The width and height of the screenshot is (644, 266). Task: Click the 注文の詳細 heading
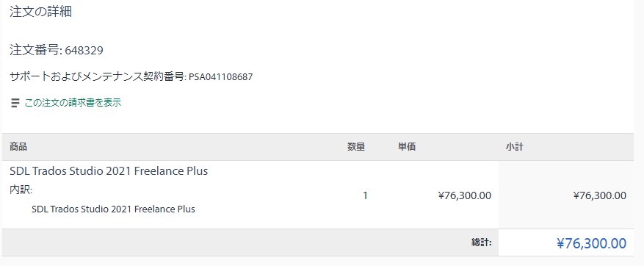[40, 12]
